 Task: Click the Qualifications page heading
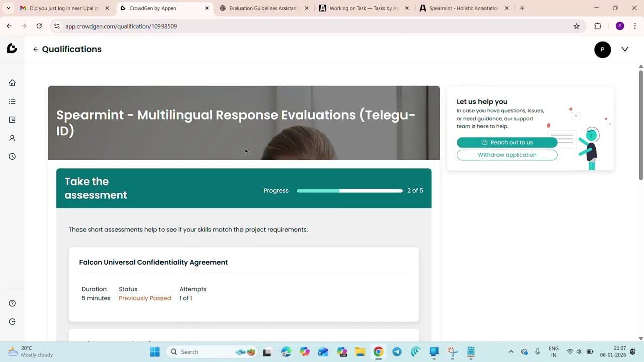(x=71, y=49)
